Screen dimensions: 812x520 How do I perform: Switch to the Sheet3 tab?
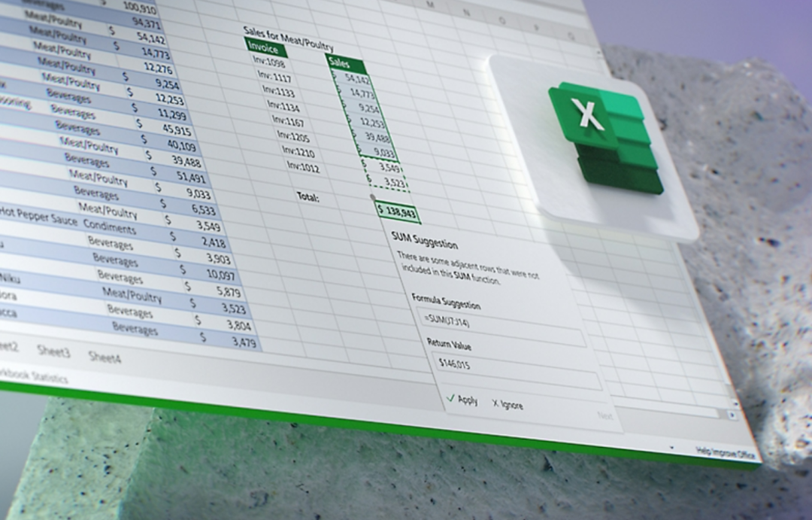pos(53,351)
